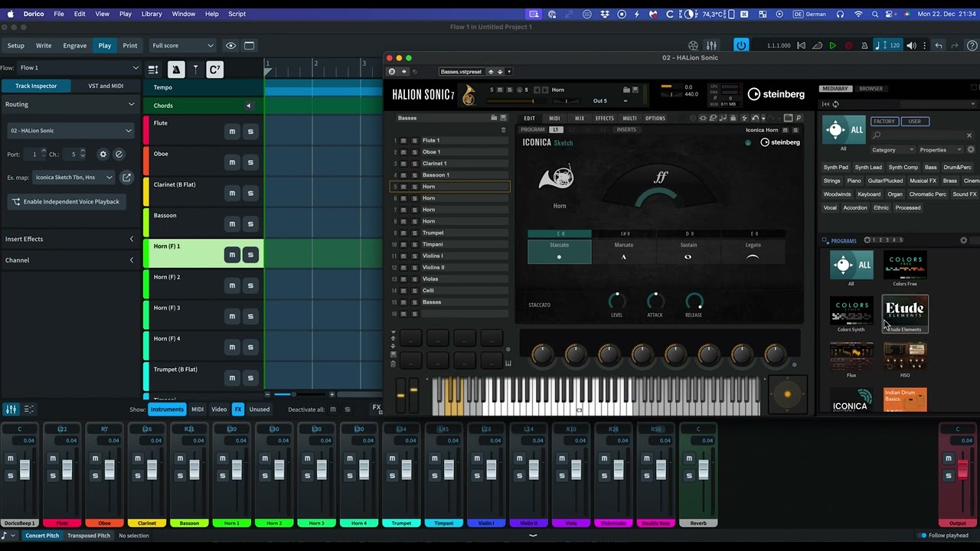Click the eye view icon beside Full score
Image resolution: width=980 pixels, height=551 pixels.
coord(230,46)
